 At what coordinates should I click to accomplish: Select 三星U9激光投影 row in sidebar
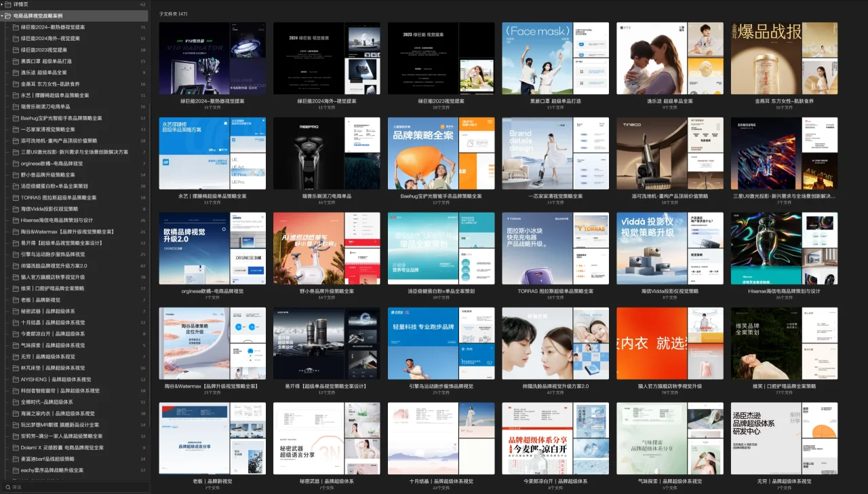pyautogui.click(x=75, y=152)
